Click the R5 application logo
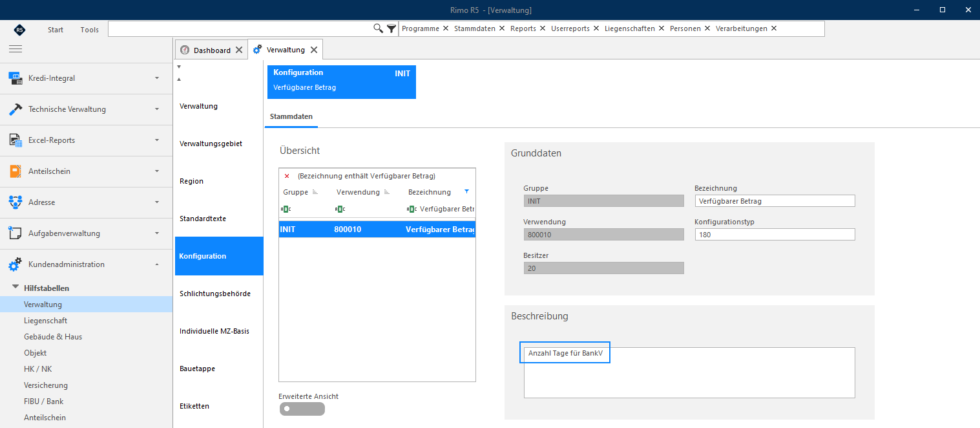Viewport: 980px width, 428px height. coord(19,30)
